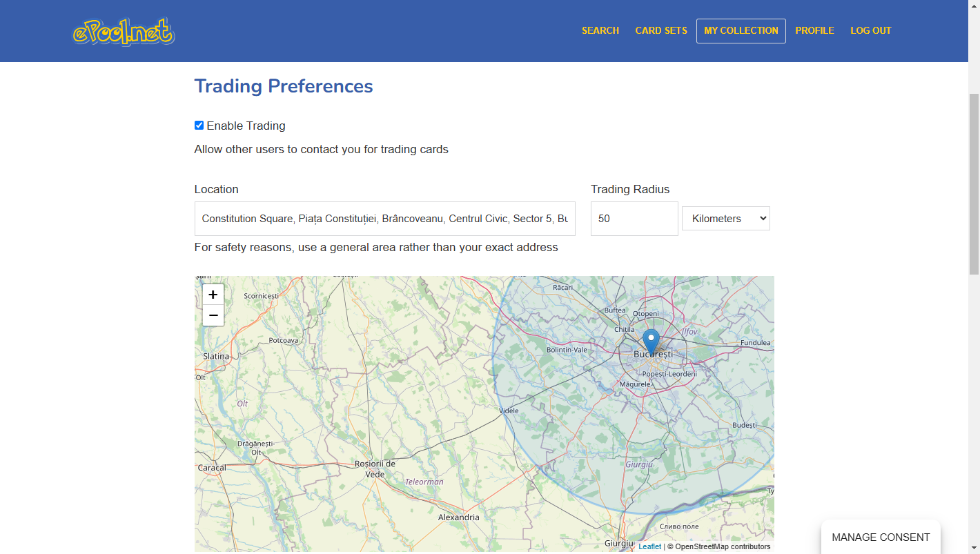The height and width of the screenshot is (554, 980).
Task: Click the Măgurele label on the map
Action: pos(635,384)
